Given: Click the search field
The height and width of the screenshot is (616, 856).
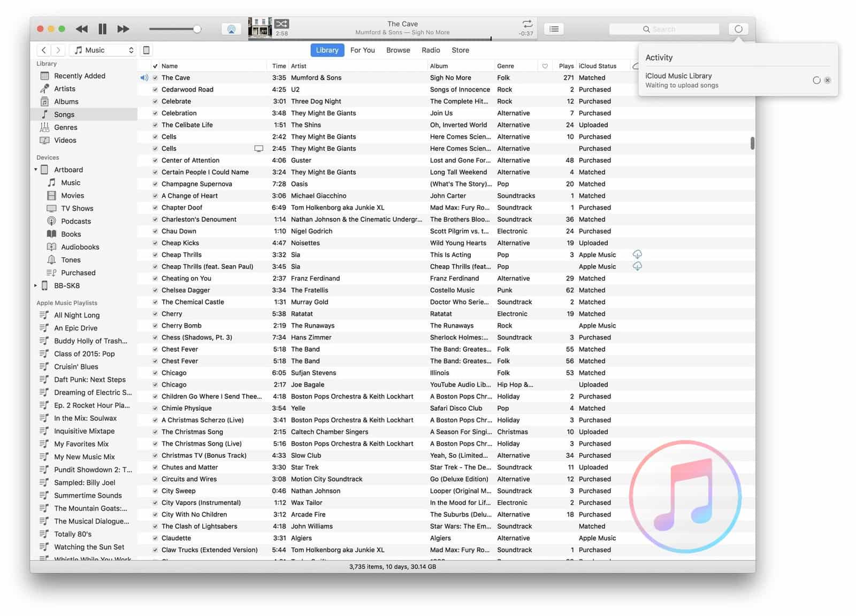Looking at the screenshot, I should [x=664, y=29].
